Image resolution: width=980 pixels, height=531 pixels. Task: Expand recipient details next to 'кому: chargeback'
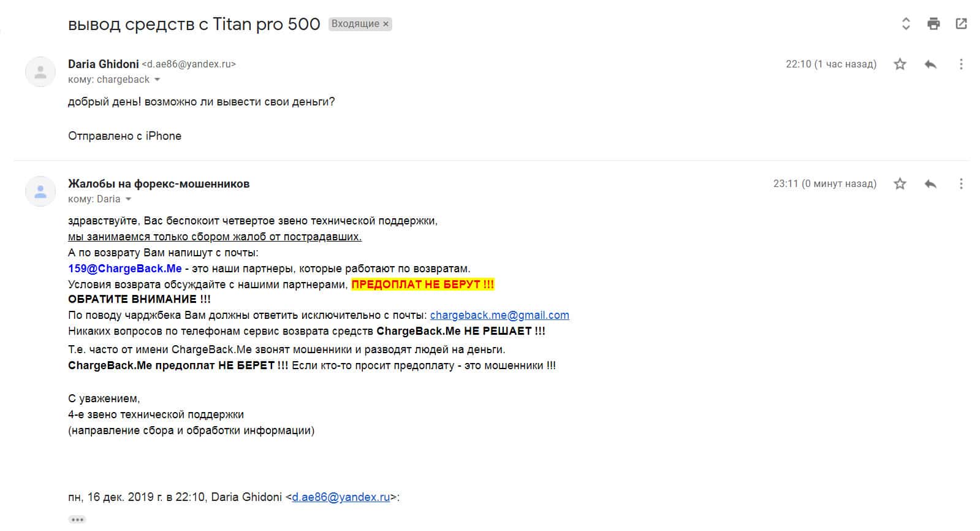point(158,80)
